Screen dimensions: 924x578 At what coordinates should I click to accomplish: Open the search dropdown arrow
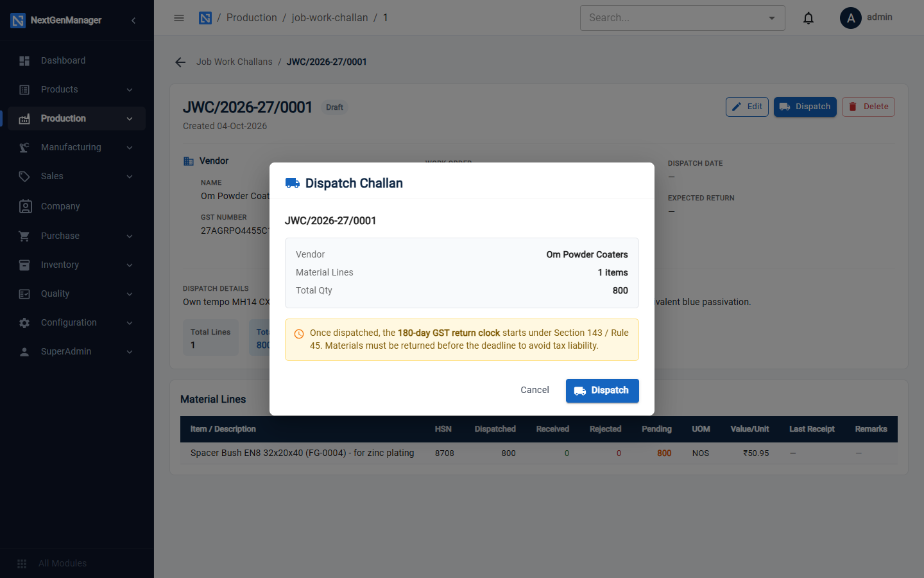[772, 18]
